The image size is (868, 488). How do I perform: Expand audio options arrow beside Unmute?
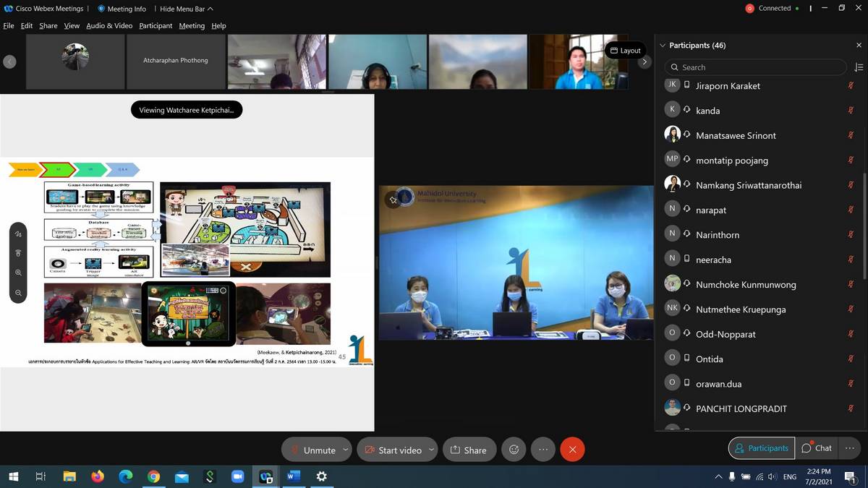click(x=345, y=450)
